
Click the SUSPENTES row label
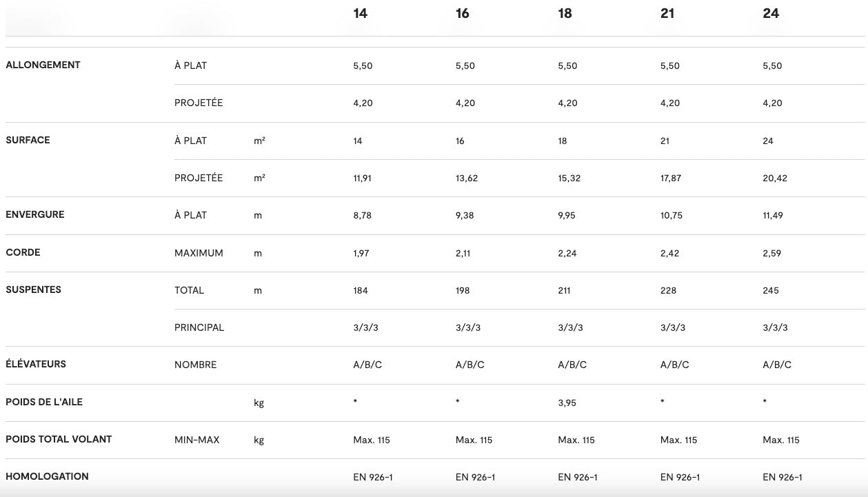point(33,290)
